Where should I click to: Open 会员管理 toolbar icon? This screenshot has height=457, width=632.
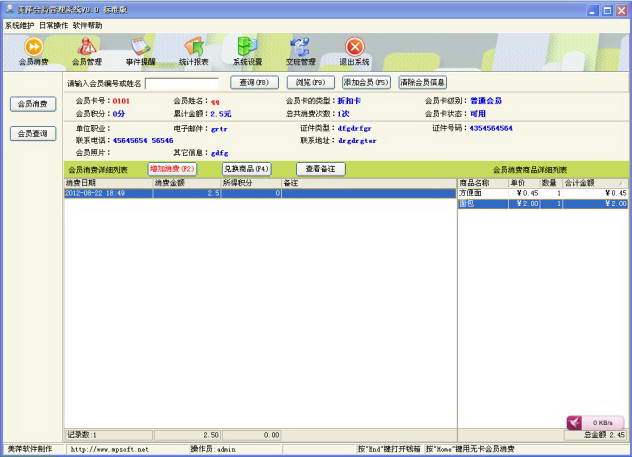point(87,52)
